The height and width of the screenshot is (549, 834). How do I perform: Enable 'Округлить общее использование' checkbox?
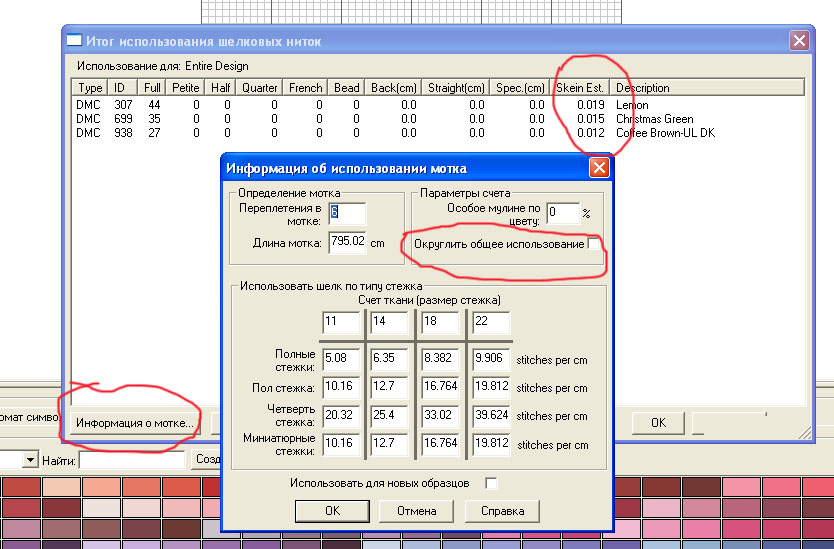594,244
